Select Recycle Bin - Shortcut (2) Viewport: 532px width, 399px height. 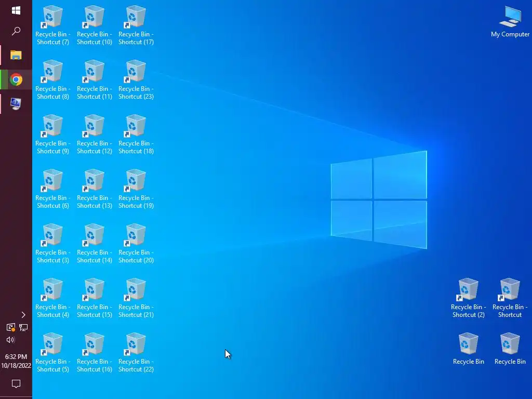click(x=469, y=299)
